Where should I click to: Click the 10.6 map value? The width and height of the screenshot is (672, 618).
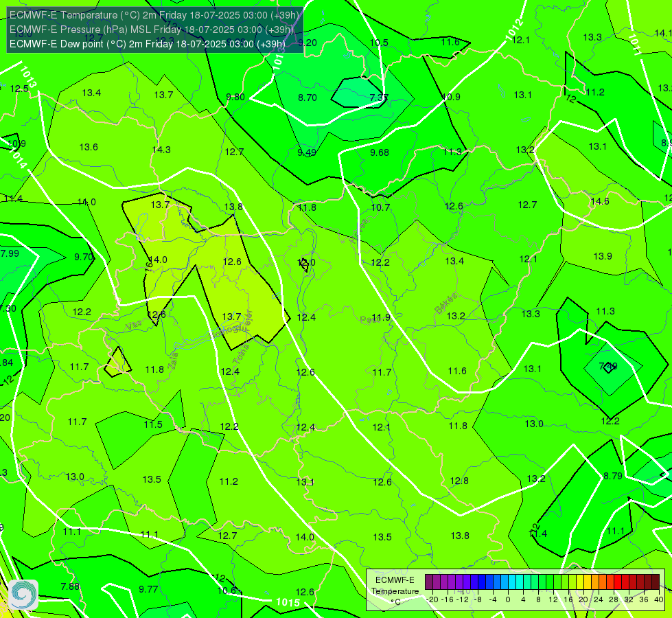tap(227, 591)
